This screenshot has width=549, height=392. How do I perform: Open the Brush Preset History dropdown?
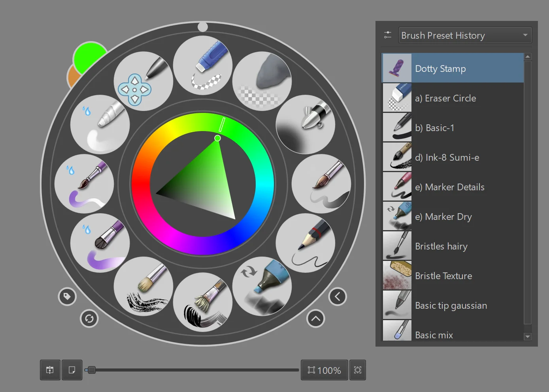tap(465, 36)
